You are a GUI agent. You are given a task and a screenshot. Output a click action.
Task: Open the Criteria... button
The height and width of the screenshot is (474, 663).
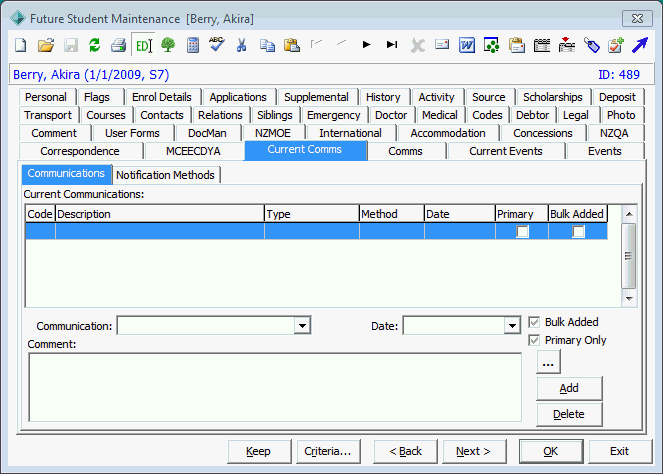pos(328,451)
